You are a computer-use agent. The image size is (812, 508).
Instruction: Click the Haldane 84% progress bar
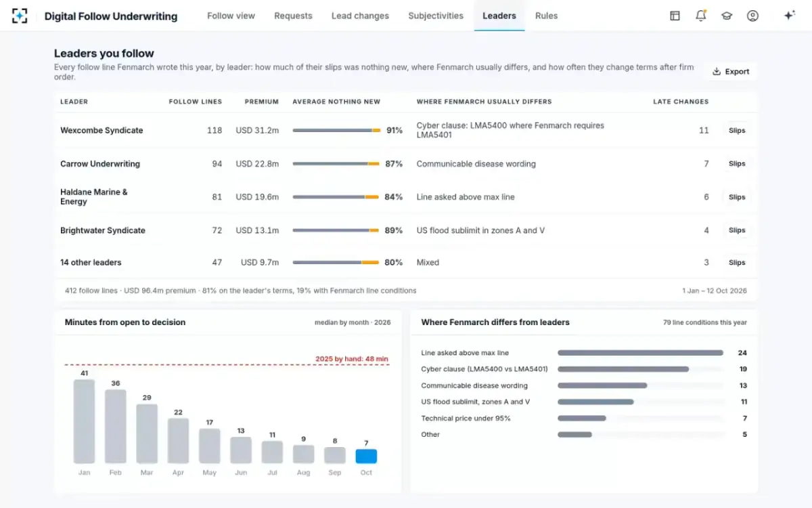click(336, 196)
